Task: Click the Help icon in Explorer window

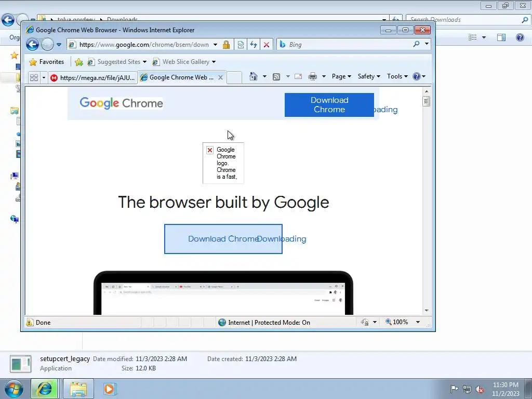Action: tap(520, 37)
